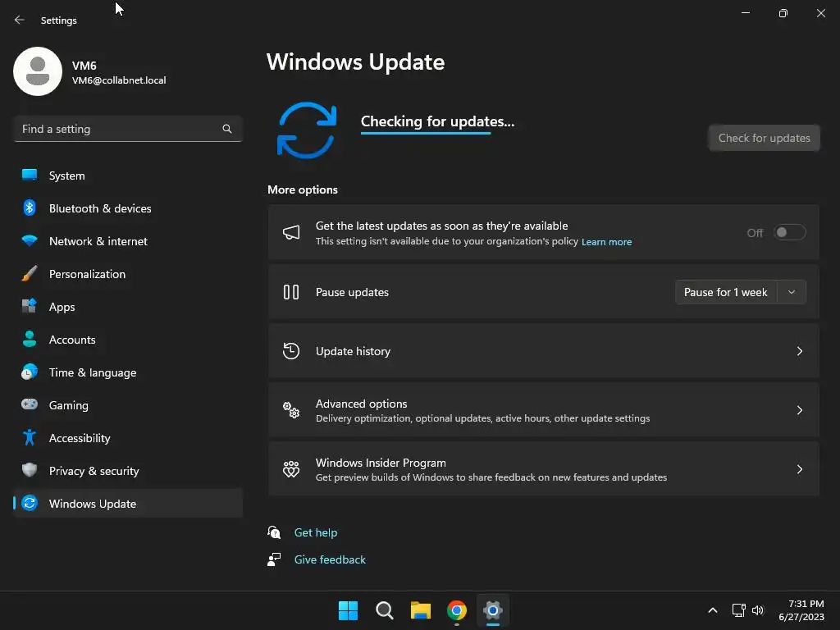The height and width of the screenshot is (630, 840).
Task: Click the Delivery optimization description text
Action: tap(482, 418)
